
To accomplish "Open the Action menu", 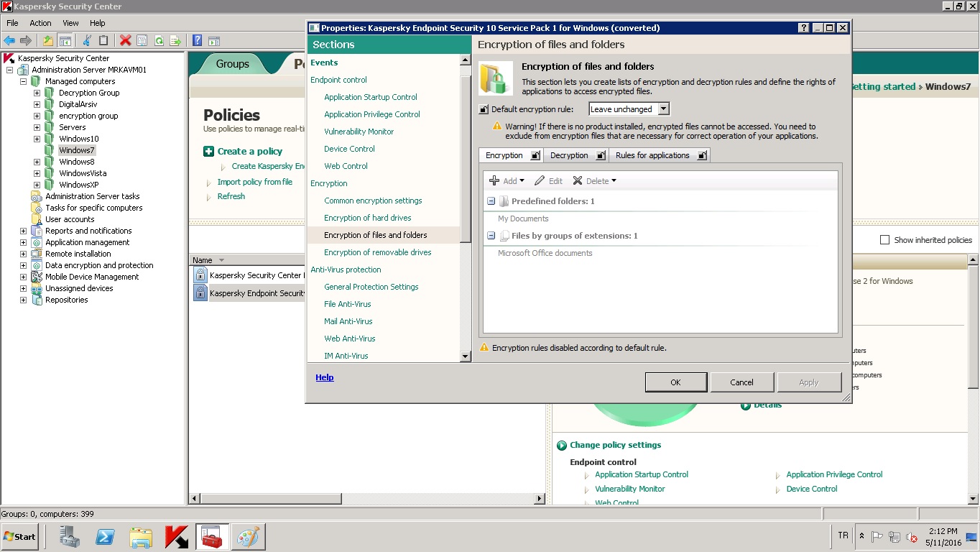I will (40, 23).
